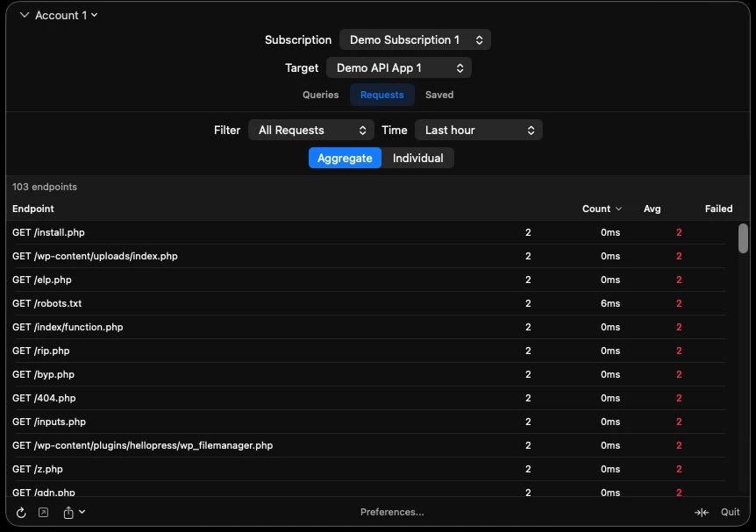Click the Quit button

pyautogui.click(x=731, y=512)
